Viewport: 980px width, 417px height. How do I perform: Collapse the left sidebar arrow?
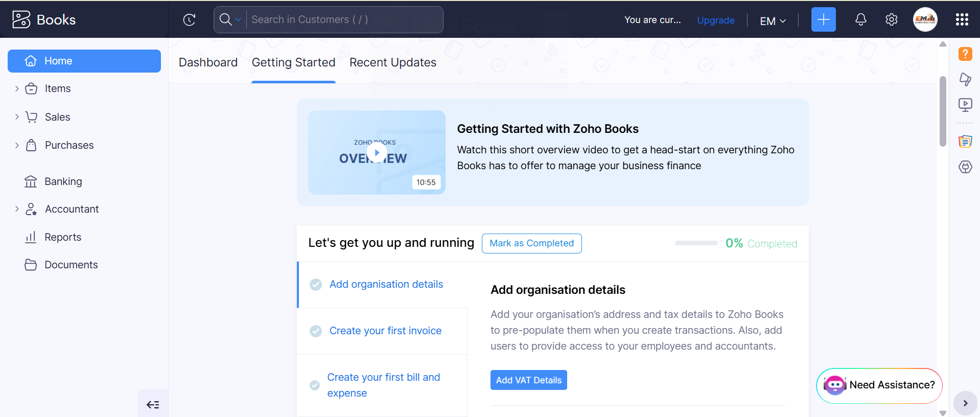click(153, 404)
